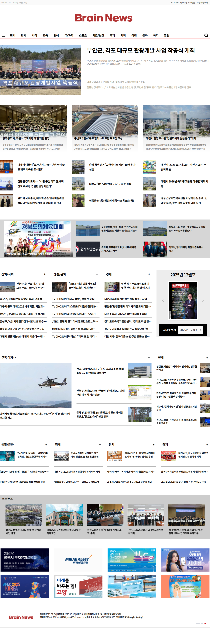Viewport: 210px width, 644px height.
Task: Select the 의료/보건 menu item
Action: (98, 36)
